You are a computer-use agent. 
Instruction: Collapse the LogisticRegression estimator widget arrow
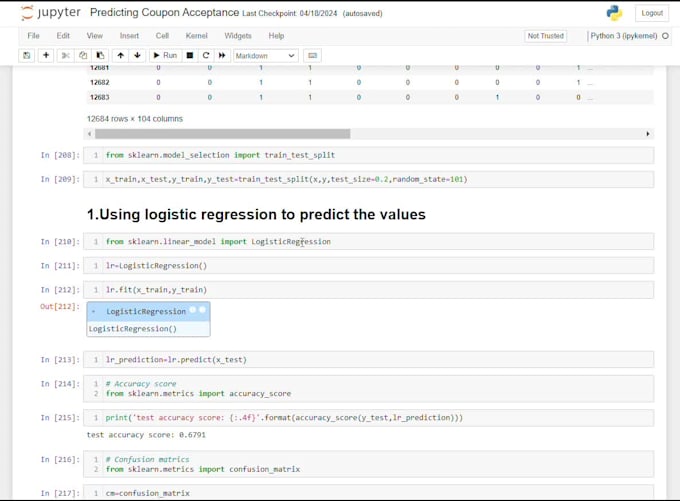point(93,312)
